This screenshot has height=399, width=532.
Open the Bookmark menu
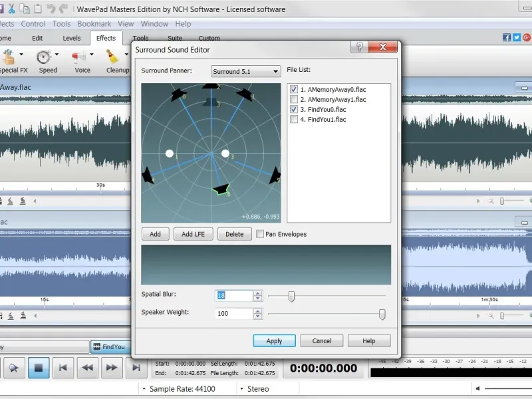pos(94,24)
